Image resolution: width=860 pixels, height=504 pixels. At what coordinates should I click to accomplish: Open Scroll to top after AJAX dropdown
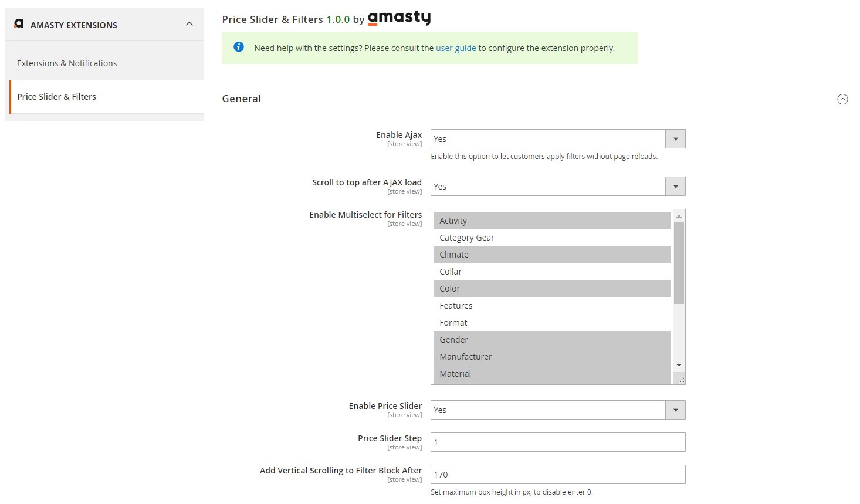point(557,187)
